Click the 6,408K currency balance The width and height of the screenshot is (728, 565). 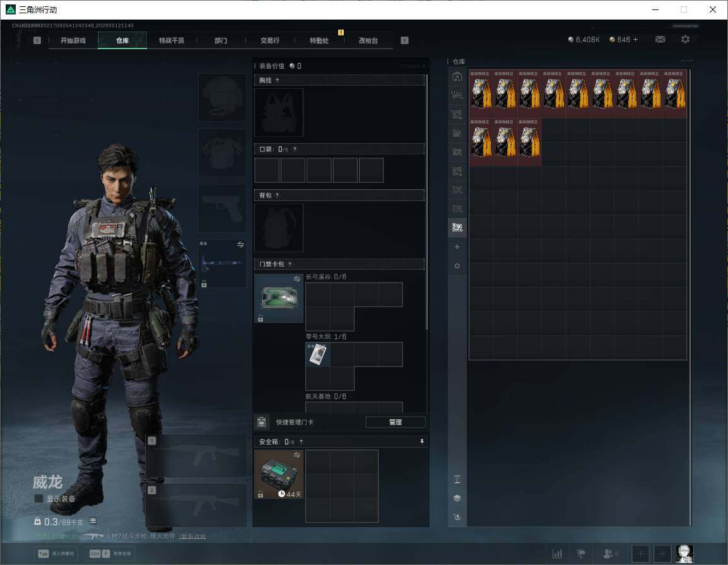(x=584, y=40)
